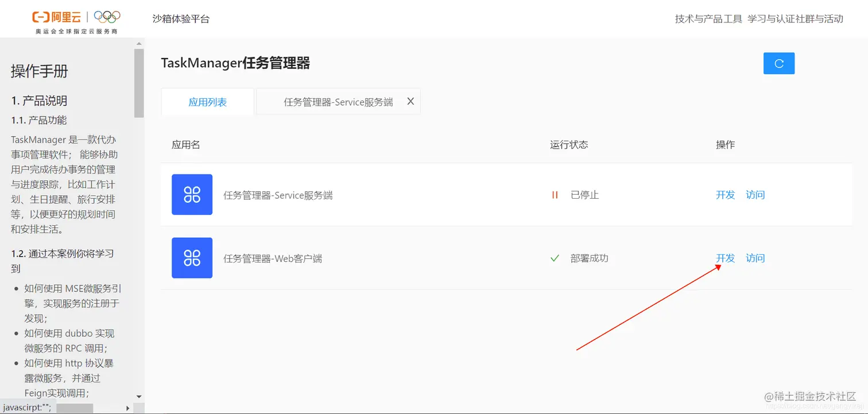Click the Web客户端 application icon
The height and width of the screenshot is (414, 868).
(192, 258)
